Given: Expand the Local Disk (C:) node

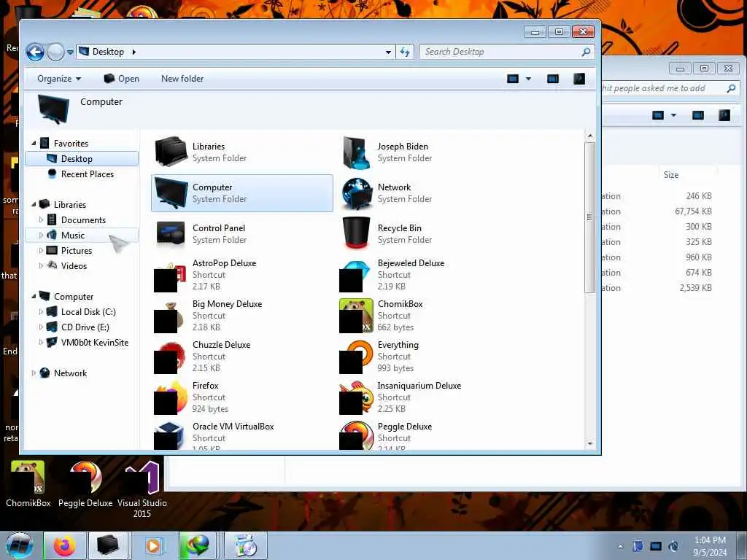Looking at the screenshot, I should [41, 312].
